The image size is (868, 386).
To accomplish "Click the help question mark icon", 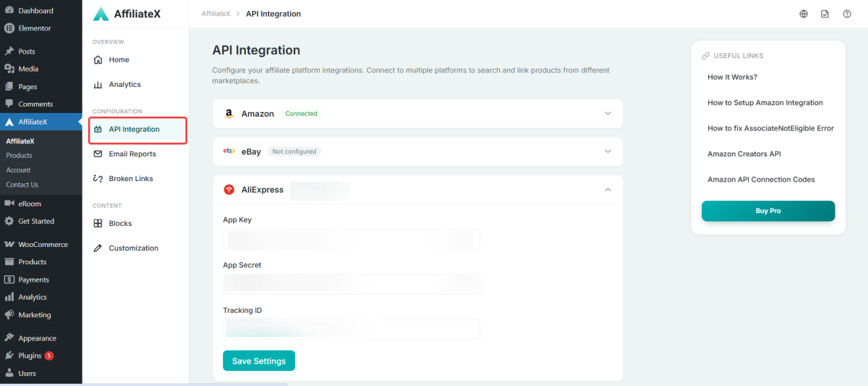I will coord(846,14).
